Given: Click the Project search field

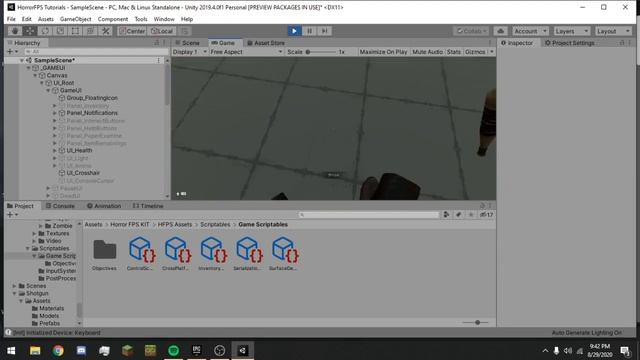Looking at the screenshot, I should (x=369, y=215).
